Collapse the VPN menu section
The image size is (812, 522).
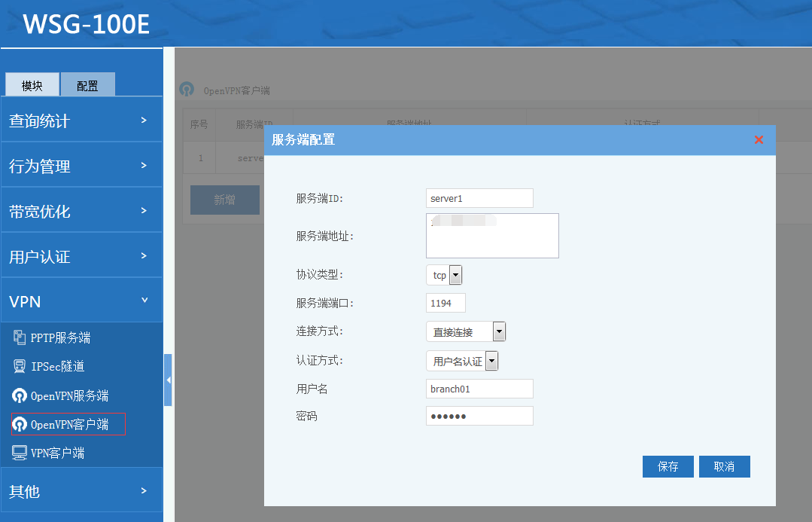click(81, 301)
